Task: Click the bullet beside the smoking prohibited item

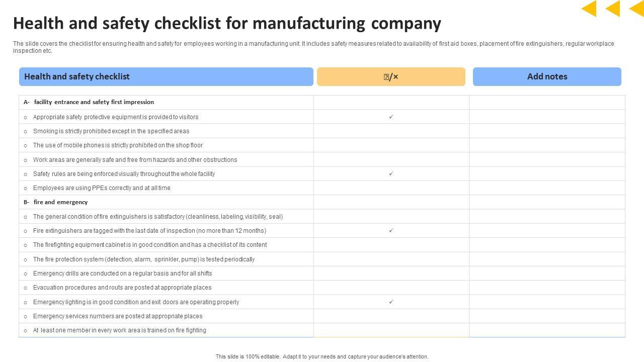Action: [x=26, y=131]
